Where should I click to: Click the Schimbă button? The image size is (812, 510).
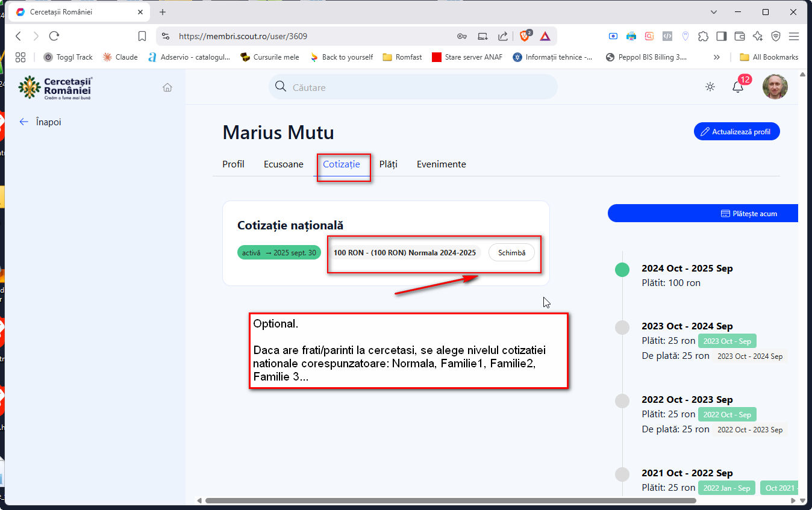511,253
